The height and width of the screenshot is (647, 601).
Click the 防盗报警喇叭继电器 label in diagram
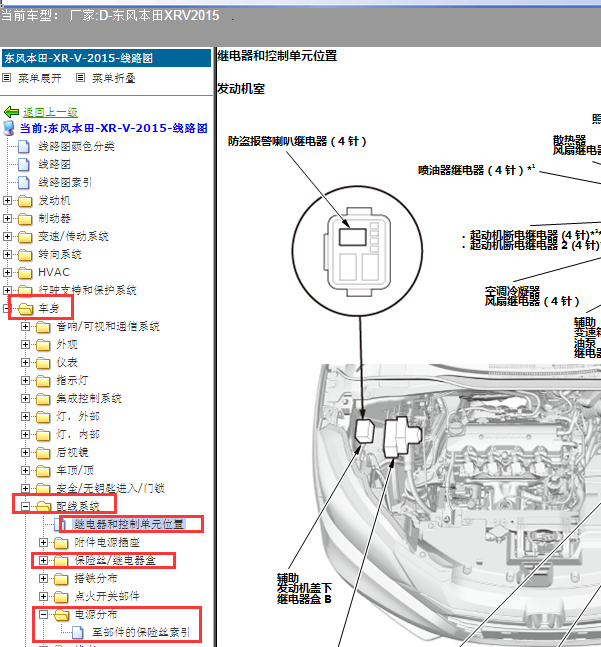pyautogui.click(x=297, y=142)
